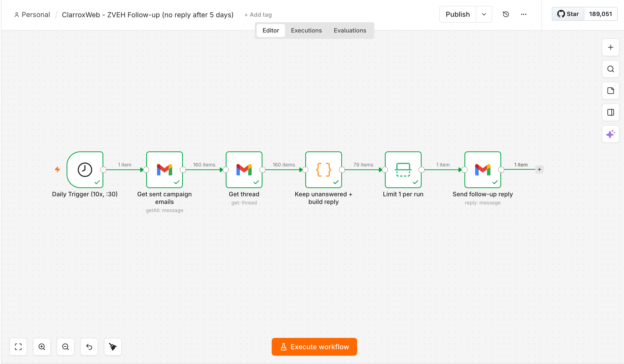Open the AI assistant sparkle icon
This screenshot has width=624, height=364.
coord(611,134)
